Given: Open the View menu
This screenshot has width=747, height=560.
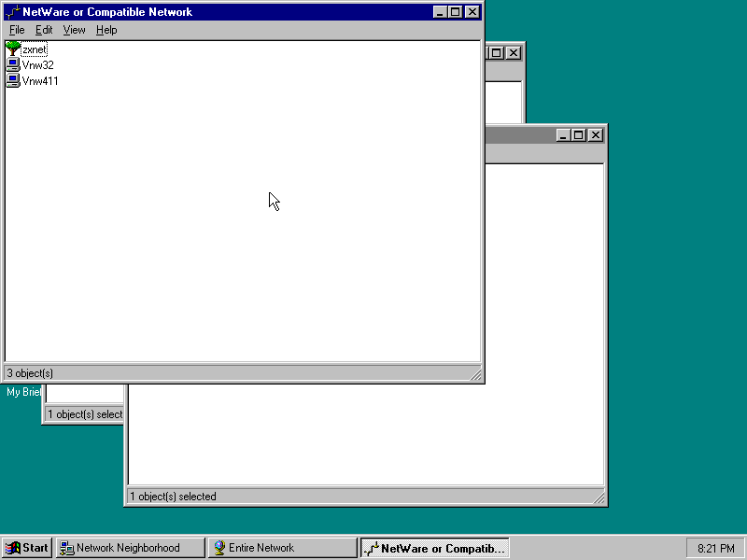Looking at the screenshot, I should coord(74,30).
